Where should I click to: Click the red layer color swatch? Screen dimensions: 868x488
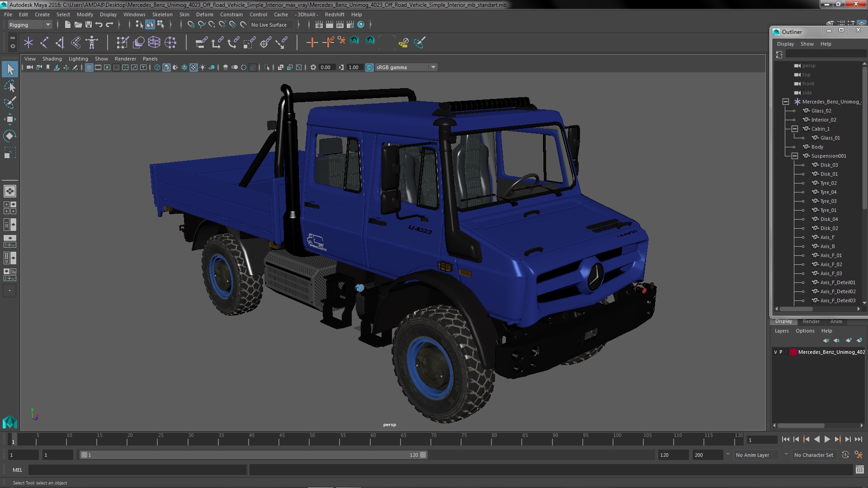tap(793, 352)
